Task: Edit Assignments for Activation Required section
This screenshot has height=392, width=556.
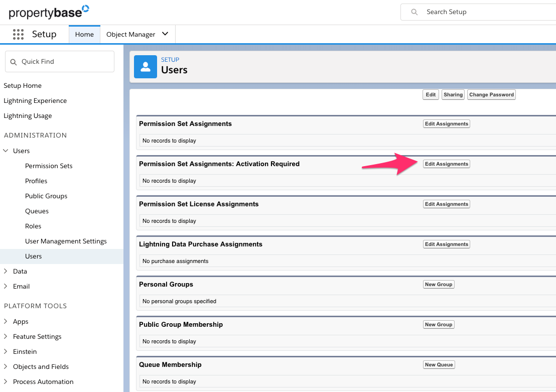Action: pos(447,164)
